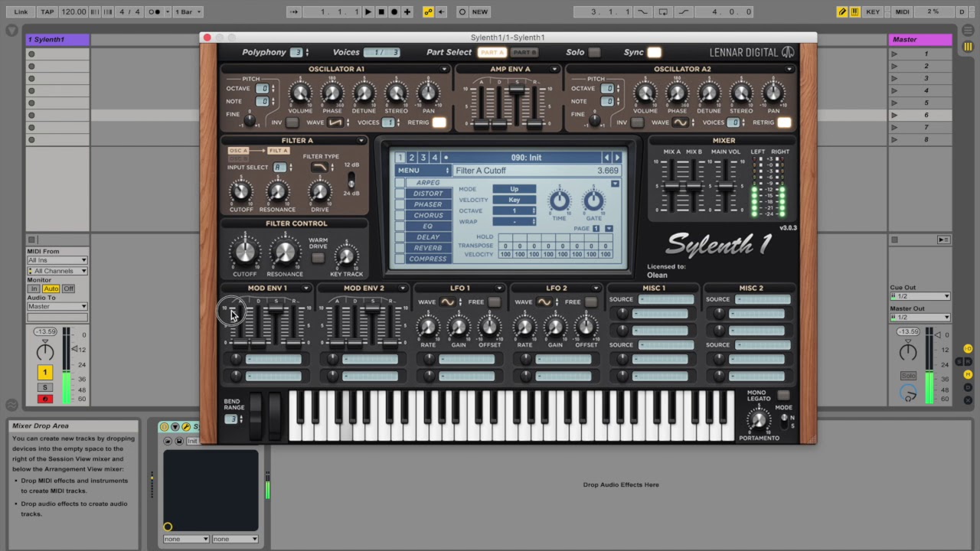Viewport: 980px width, 551px height.
Task: Open the All Channels dropdown
Action: [57, 271]
